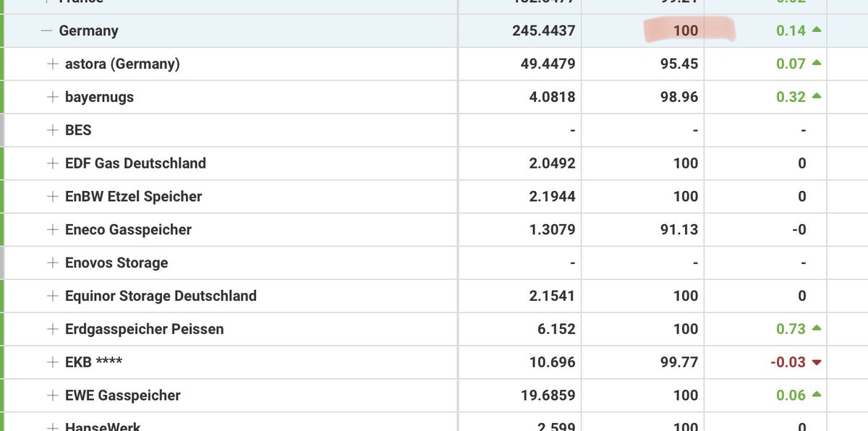Click Peissen trend value 0.73
Viewport: 868px width, 431px height.
coord(791,329)
